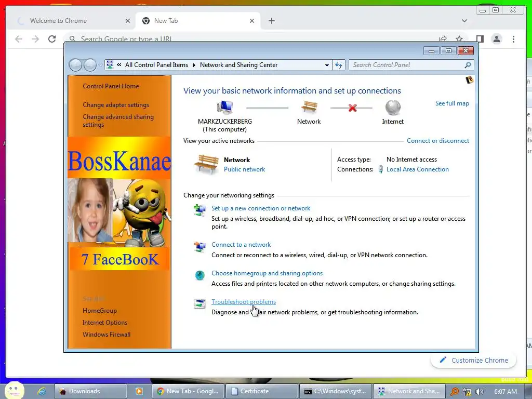Open Windows Firewall in sidebar
The width and height of the screenshot is (532, 399).
pyautogui.click(x=106, y=334)
